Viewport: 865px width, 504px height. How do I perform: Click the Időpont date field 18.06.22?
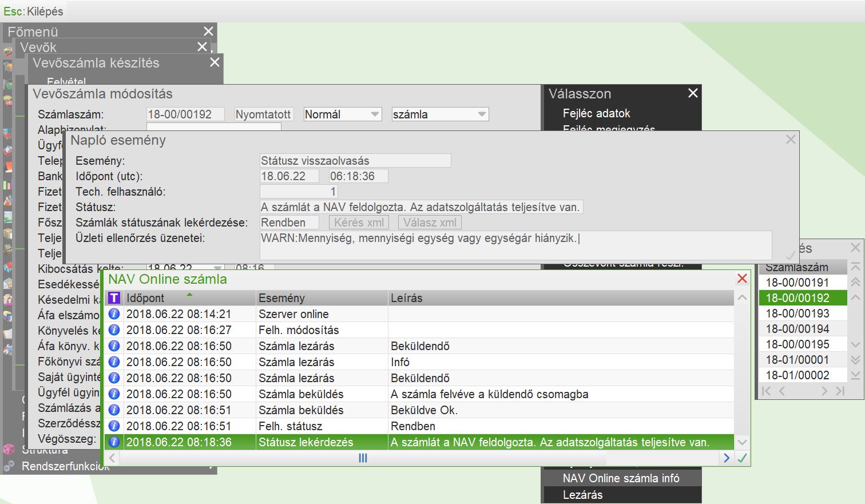289,176
